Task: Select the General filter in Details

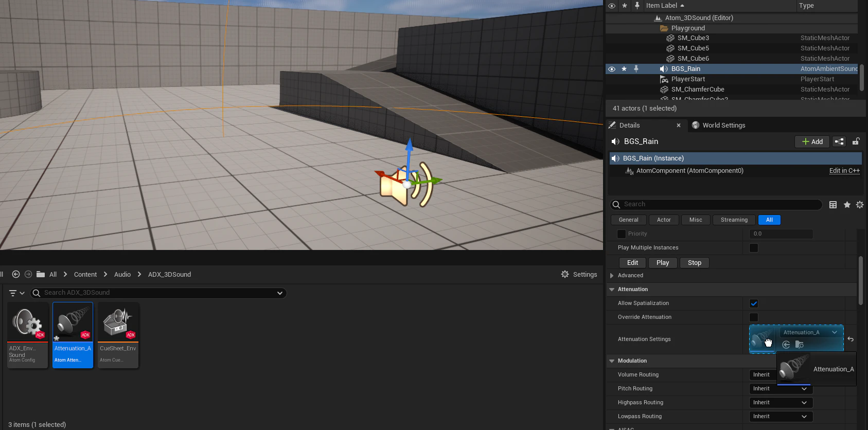Action: pyautogui.click(x=629, y=220)
